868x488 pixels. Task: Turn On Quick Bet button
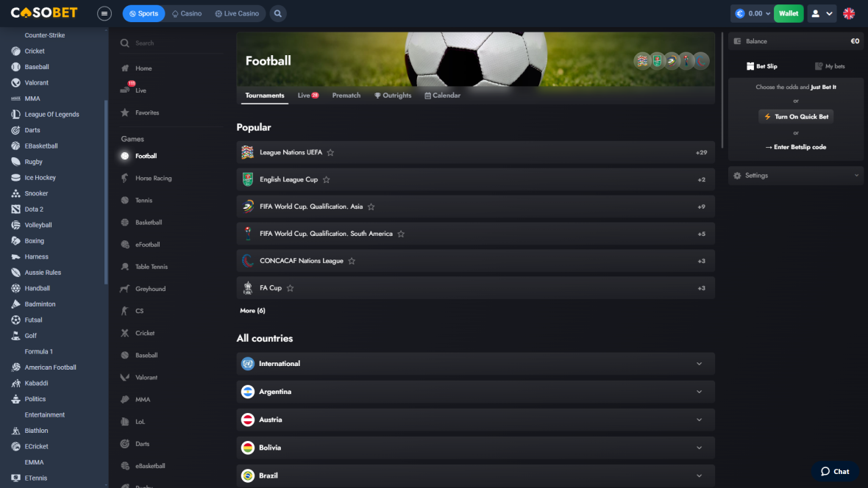[796, 117]
